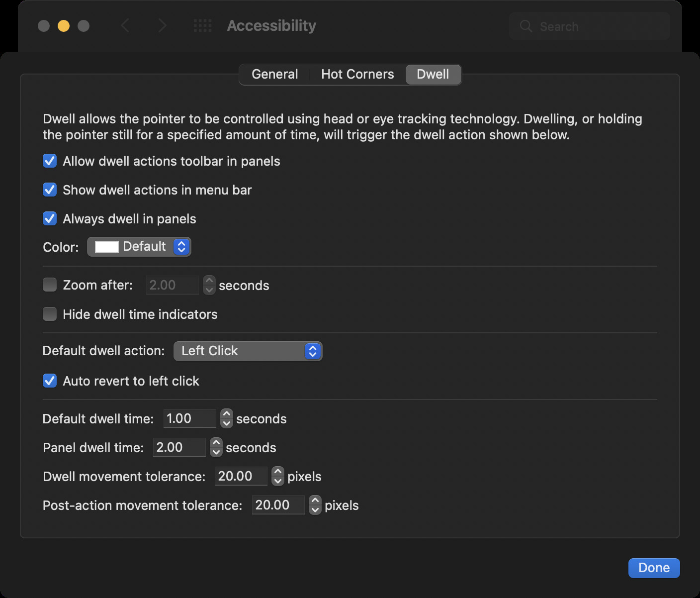Open the Default dwell action dropdown
This screenshot has width=700, height=598.
tap(248, 351)
